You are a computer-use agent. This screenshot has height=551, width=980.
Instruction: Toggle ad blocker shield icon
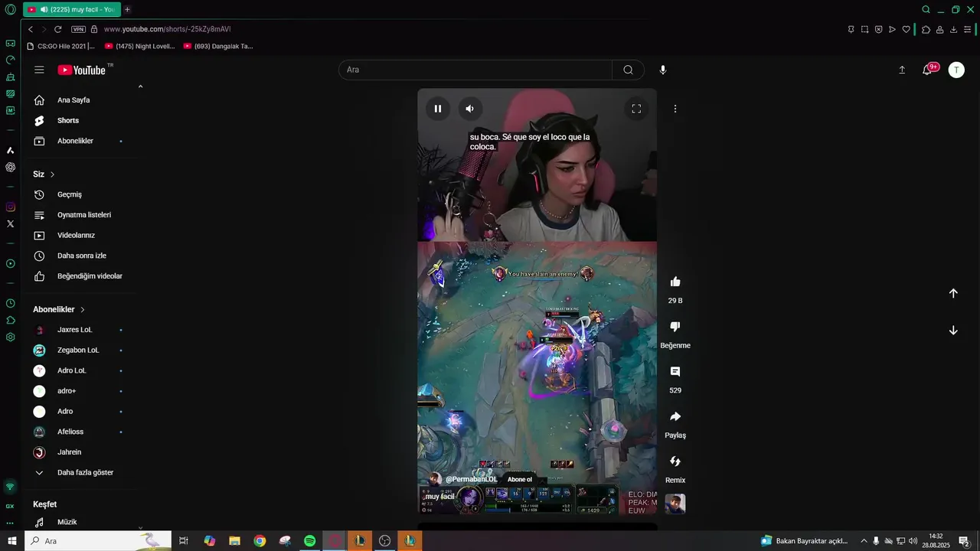click(x=879, y=29)
